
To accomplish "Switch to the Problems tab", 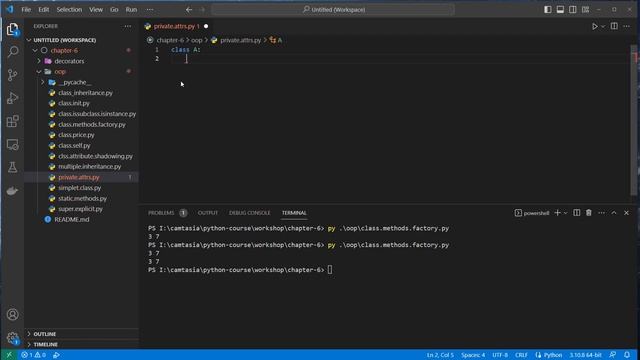I will click(161, 213).
